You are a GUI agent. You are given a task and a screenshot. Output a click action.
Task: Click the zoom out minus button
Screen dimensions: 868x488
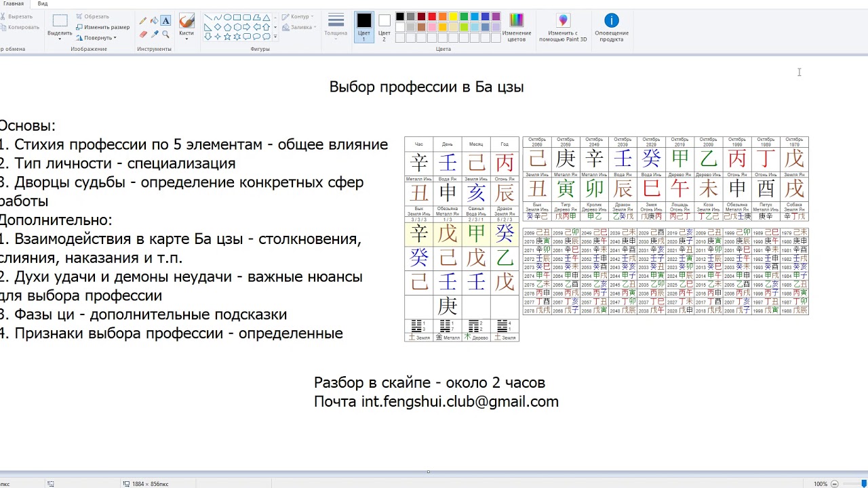point(835,484)
